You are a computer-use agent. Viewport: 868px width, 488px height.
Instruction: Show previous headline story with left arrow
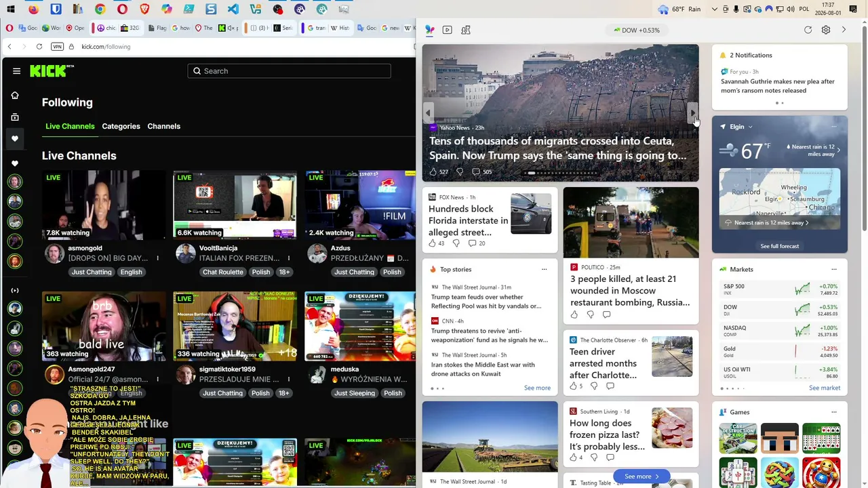(428, 113)
